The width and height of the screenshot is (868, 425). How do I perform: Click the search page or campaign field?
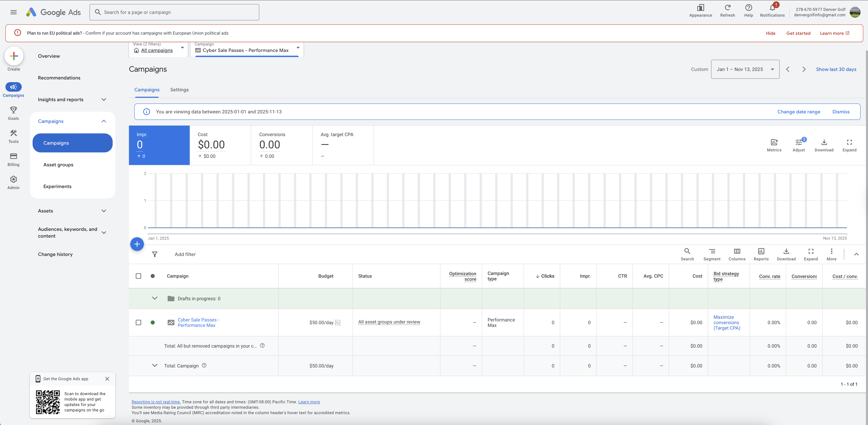(174, 12)
